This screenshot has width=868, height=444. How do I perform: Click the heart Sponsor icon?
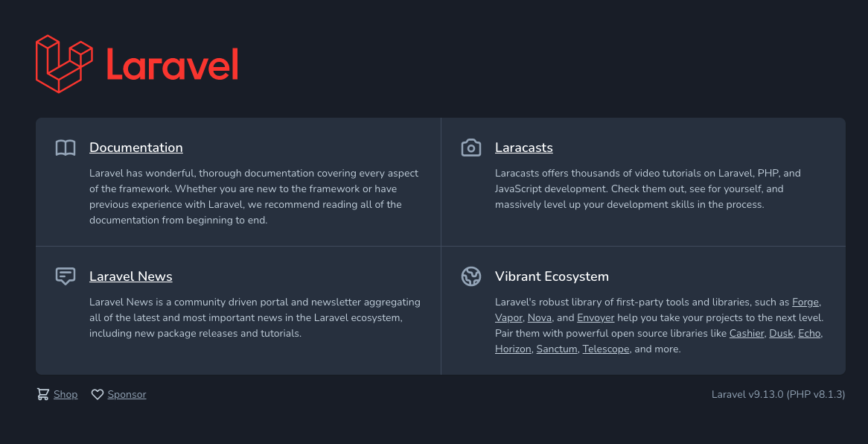tap(98, 395)
